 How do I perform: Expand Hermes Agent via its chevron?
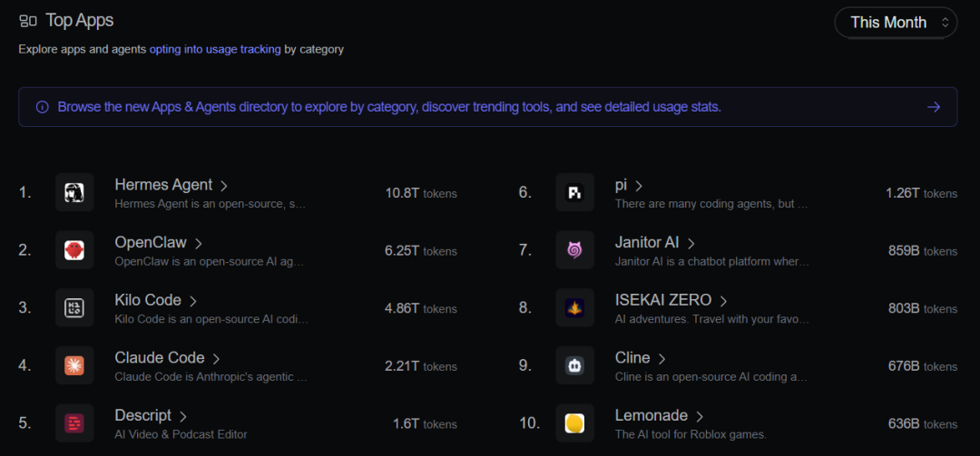click(223, 186)
